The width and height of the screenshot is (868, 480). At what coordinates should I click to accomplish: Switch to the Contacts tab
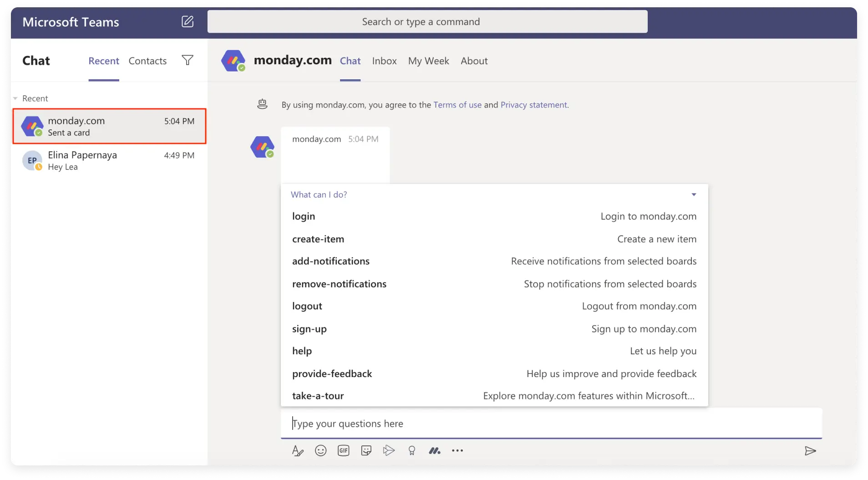(x=147, y=61)
